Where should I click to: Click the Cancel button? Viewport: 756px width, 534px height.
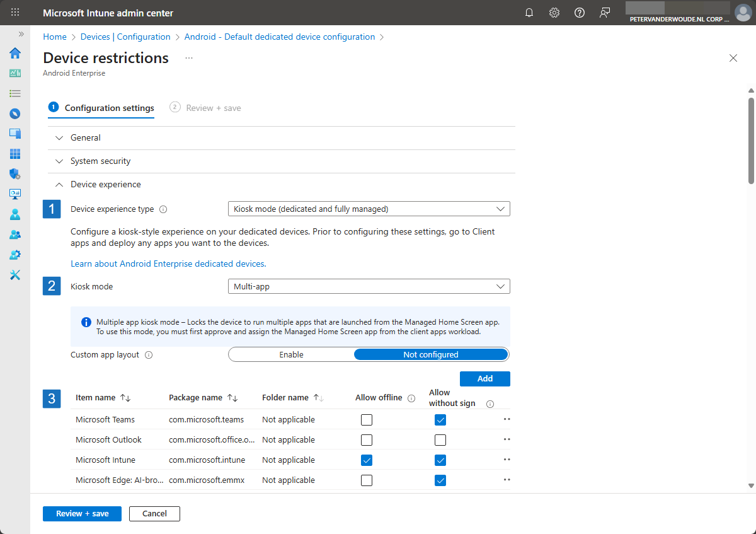[x=154, y=514]
